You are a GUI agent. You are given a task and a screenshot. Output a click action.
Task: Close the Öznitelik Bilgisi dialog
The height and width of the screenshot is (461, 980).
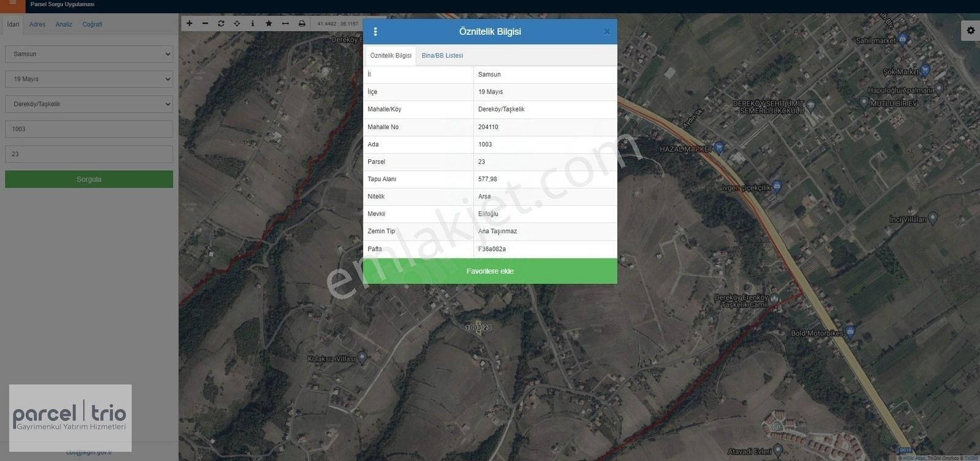607,32
